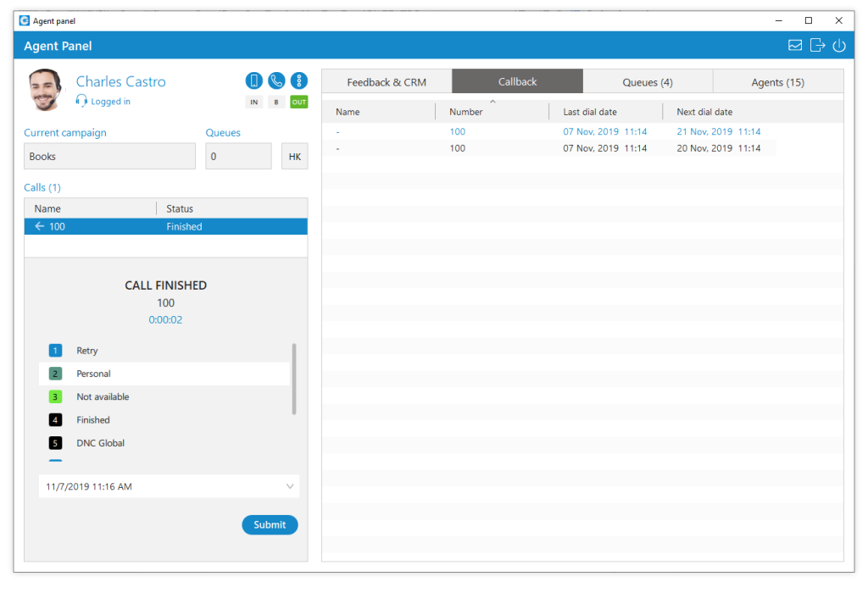Click Charles Castro's profile photo

[46, 90]
